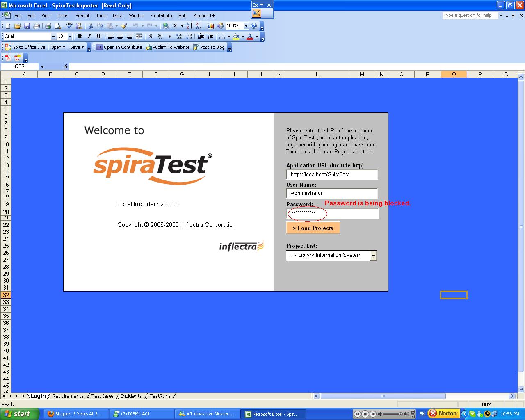The width and height of the screenshot is (525, 420).
Task: Run the Spelling check (ABC) icon
Action: click(69, 26)
